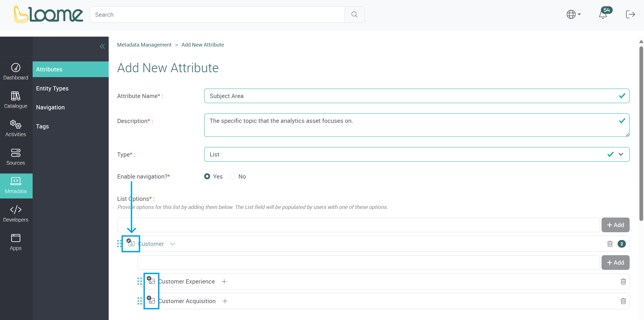The image size is (644, 320).
Task: Open Dashboard in sidebar
Action: [16, 72]
